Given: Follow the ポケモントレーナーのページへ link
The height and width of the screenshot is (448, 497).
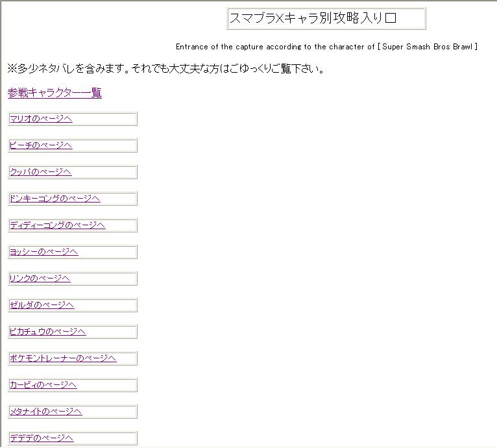Looking at the screenshot, I should coord(63,358).
